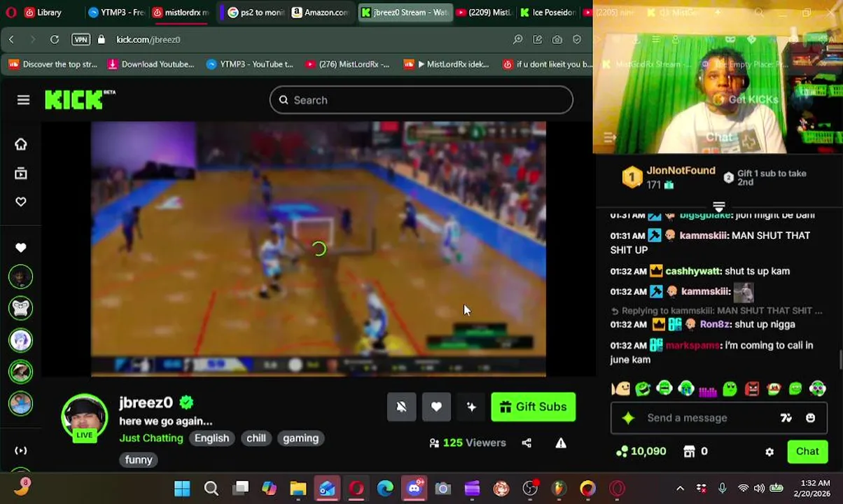Select the gaming tag
The height and width of the screenshot is (504, 843).
[300, 438]
